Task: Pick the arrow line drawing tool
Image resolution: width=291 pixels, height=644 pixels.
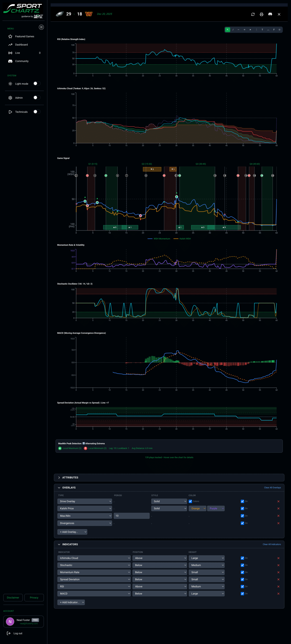Action: [x=244, y=30]
